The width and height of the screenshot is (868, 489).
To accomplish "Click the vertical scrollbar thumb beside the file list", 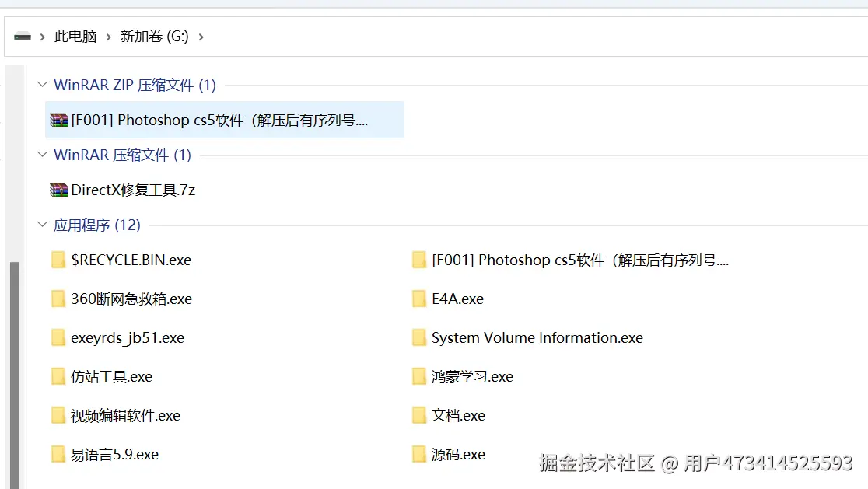I will [15, 375].
